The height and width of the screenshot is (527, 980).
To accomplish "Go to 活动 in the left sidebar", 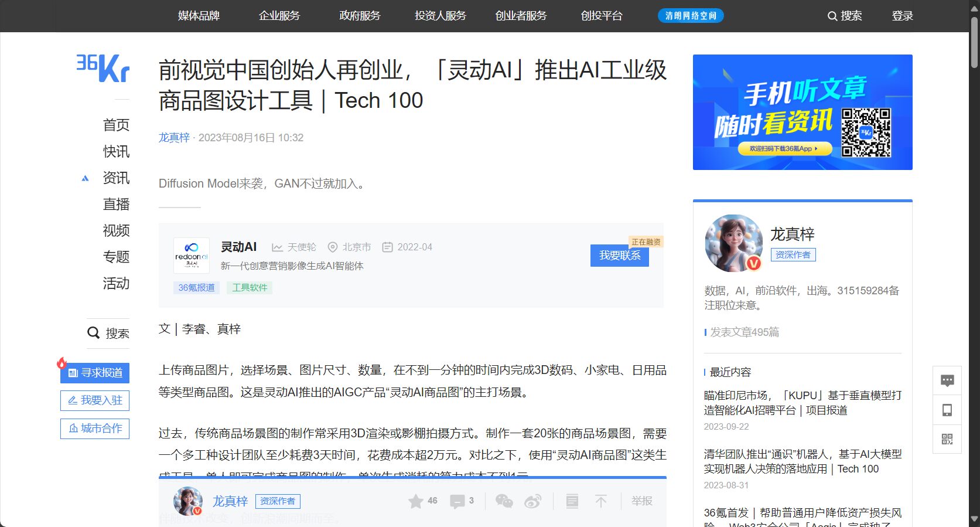I will pos(116,283).
